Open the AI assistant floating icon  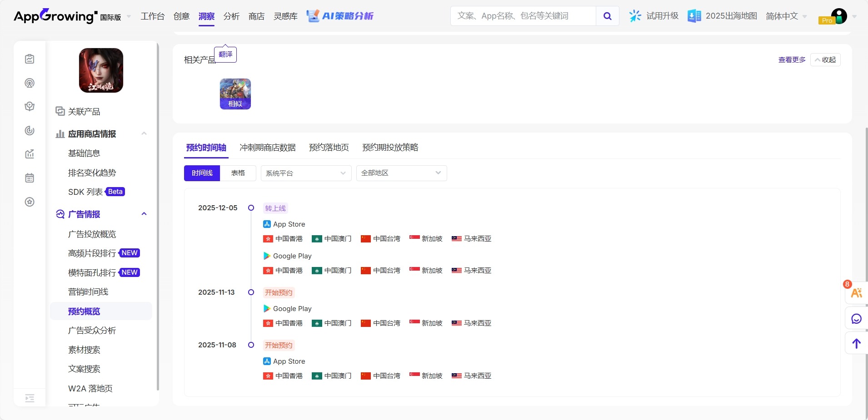tap(856, 293)
